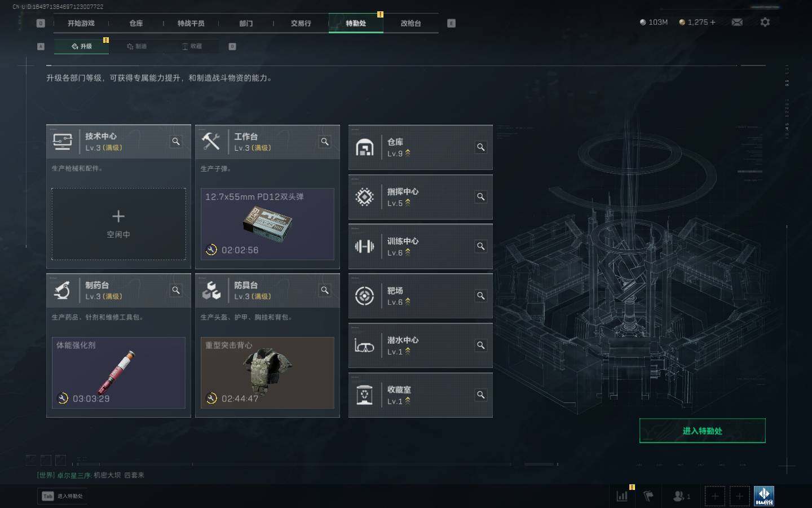Open the stats bar chart icon
Viewport: 812px width, 508px height.
(623, 496)
